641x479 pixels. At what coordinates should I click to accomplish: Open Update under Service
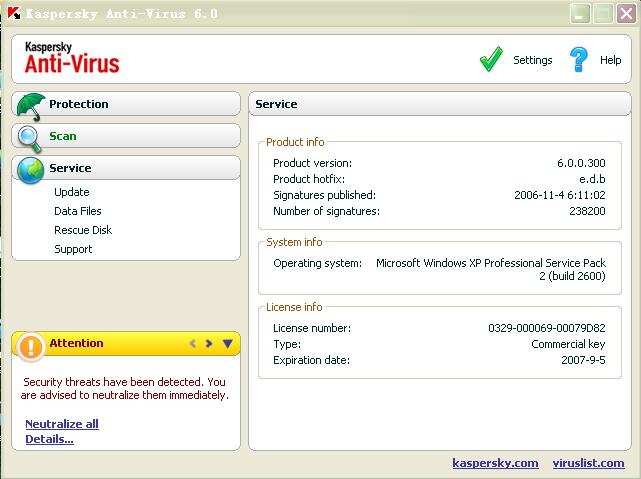click(72, 192)
